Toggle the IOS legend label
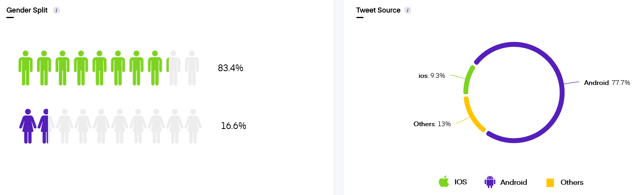This screenshot has width=644, height=195. click(461, 182)
